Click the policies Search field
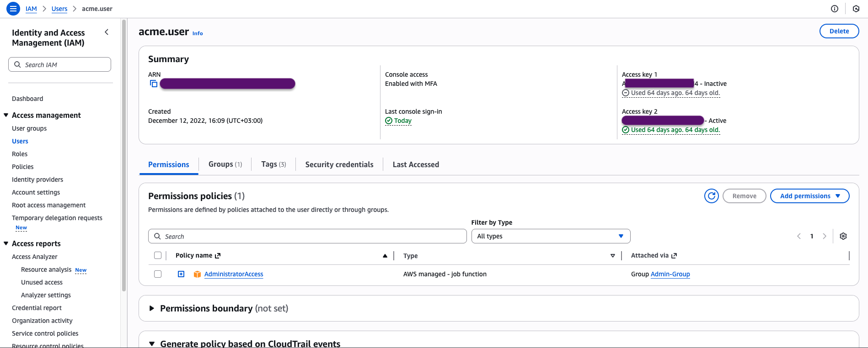 [307, 236]
